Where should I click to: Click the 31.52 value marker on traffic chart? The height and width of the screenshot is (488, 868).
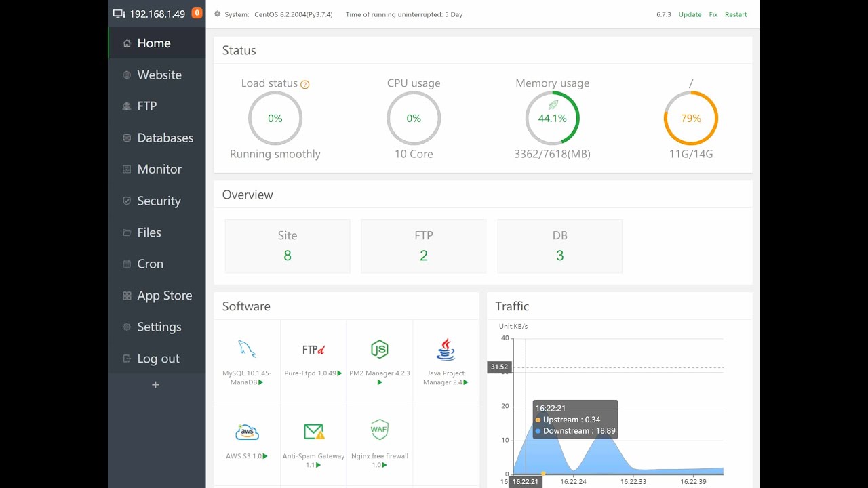point(499,367)
